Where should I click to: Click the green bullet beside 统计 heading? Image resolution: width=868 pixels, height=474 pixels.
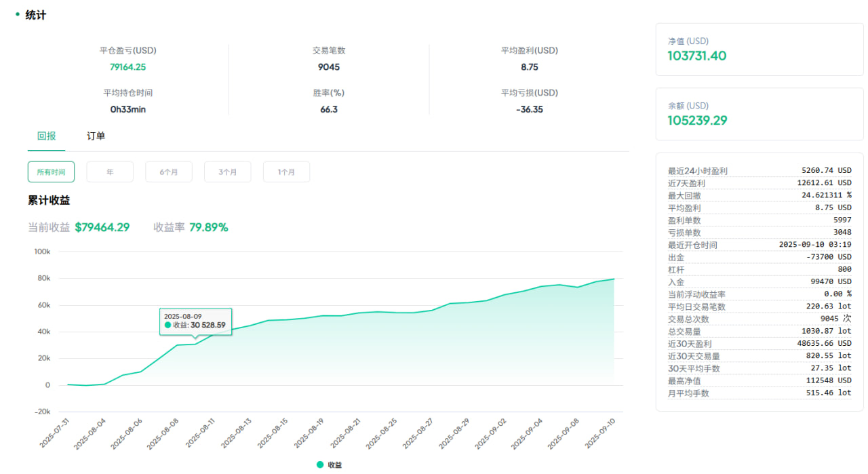click(x=18, y=14)
